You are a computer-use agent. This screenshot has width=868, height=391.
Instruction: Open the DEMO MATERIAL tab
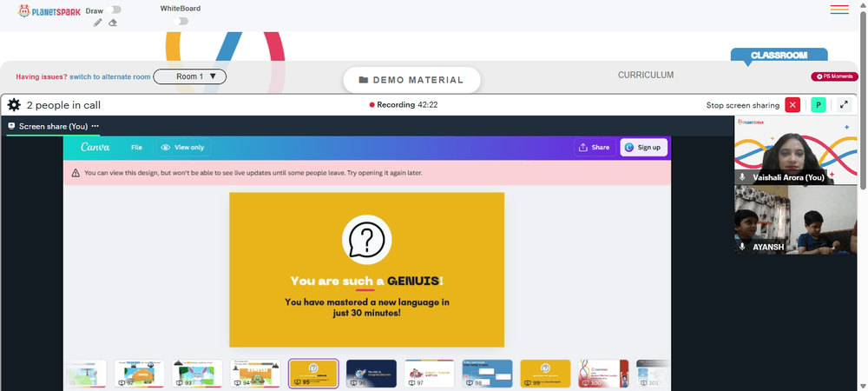click(411, 80)
